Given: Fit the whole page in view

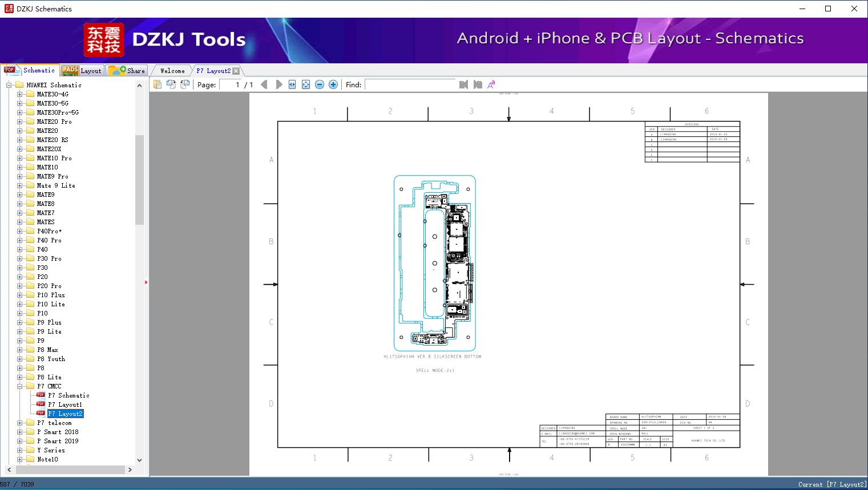Looking at the screenshot, I should (x=306, y=84).
